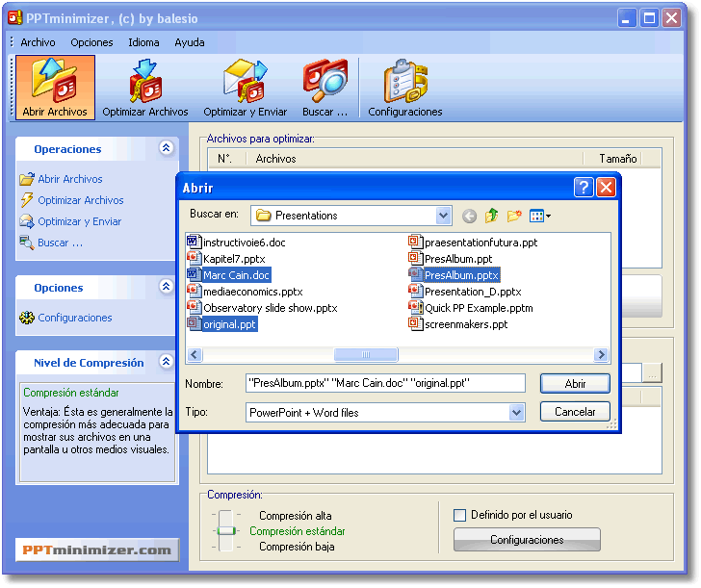
Task: Click the Abrir Archivos toolbar icon
Action: (x=55, y=88)
